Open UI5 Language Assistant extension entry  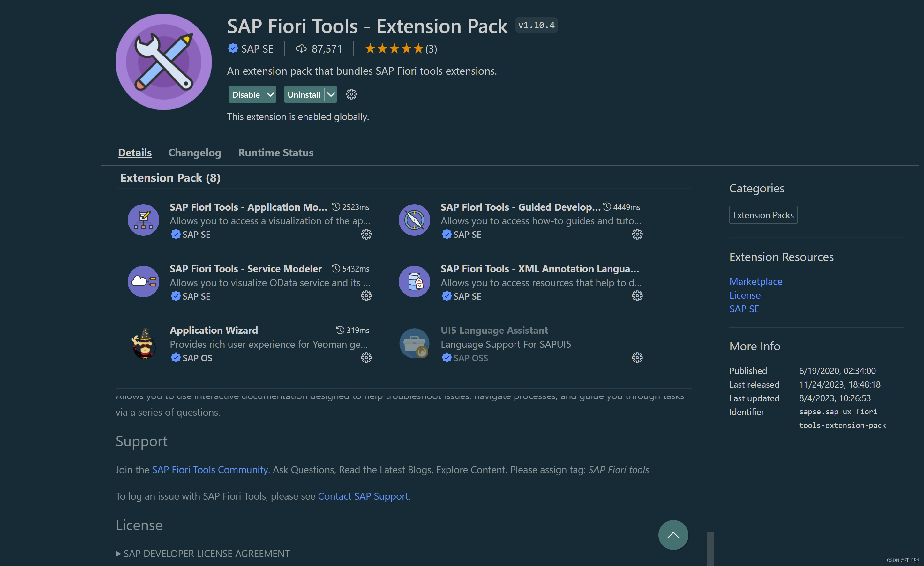coord(494,330)
